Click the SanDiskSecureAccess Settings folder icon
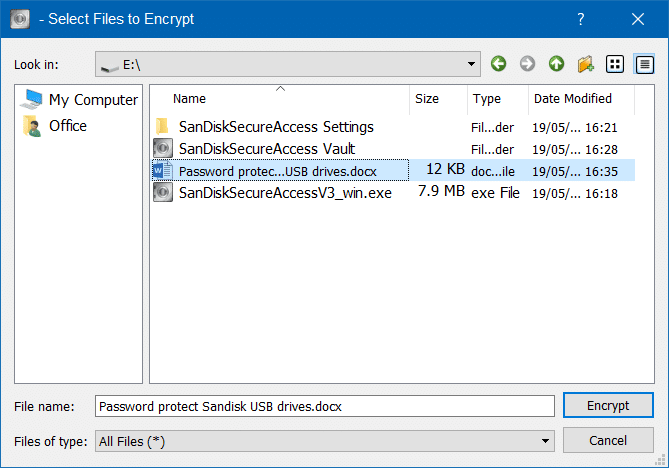This screenshot has width=669, height=468. 162,127
